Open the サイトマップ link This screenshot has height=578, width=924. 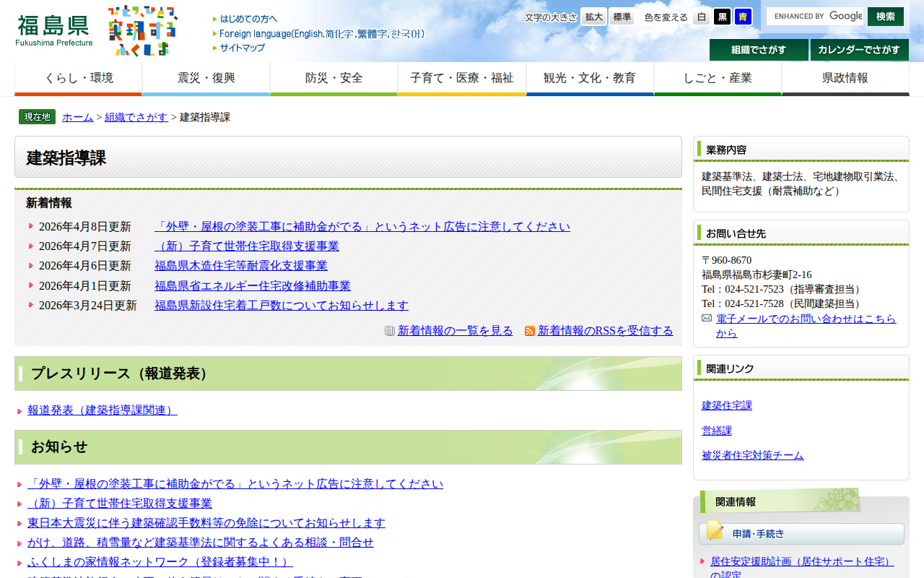239,48
